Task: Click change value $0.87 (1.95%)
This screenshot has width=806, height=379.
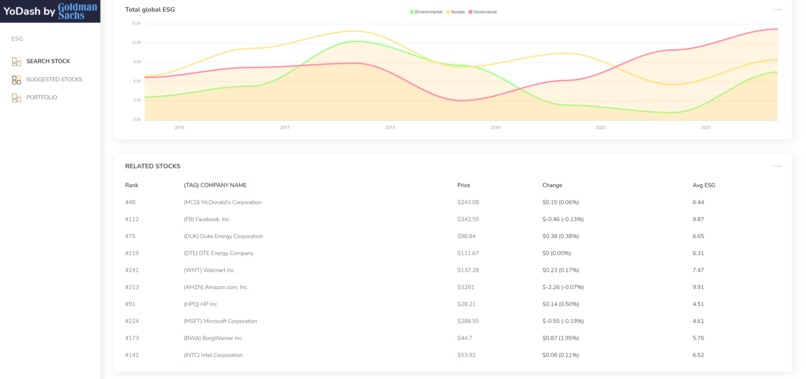Action: point(560,338)
